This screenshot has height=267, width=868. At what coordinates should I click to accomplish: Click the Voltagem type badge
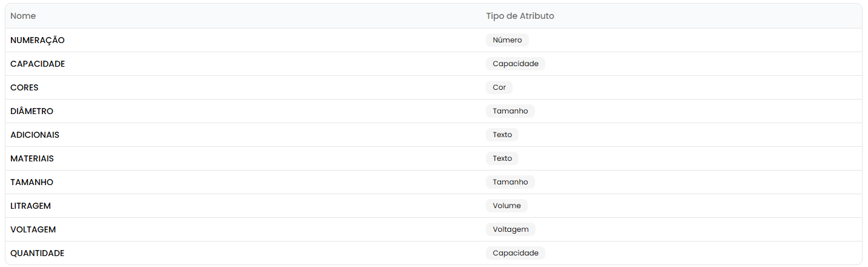tap(510, 229)
